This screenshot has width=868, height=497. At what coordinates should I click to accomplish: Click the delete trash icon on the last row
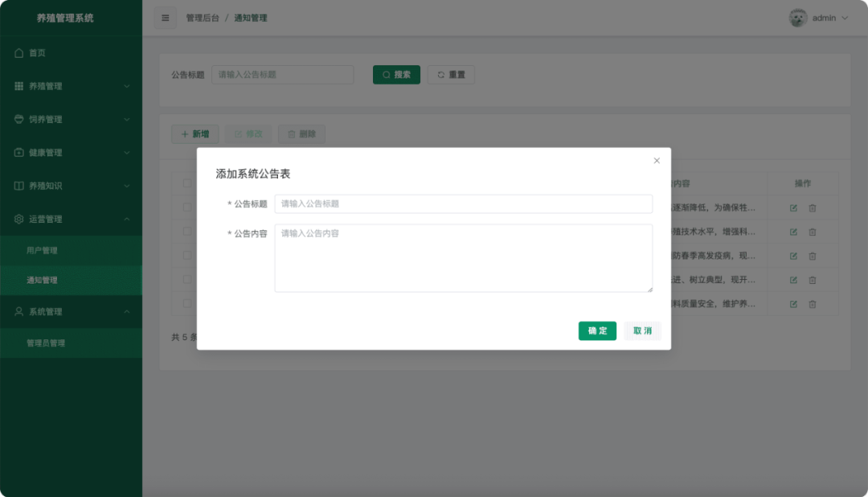813,304
